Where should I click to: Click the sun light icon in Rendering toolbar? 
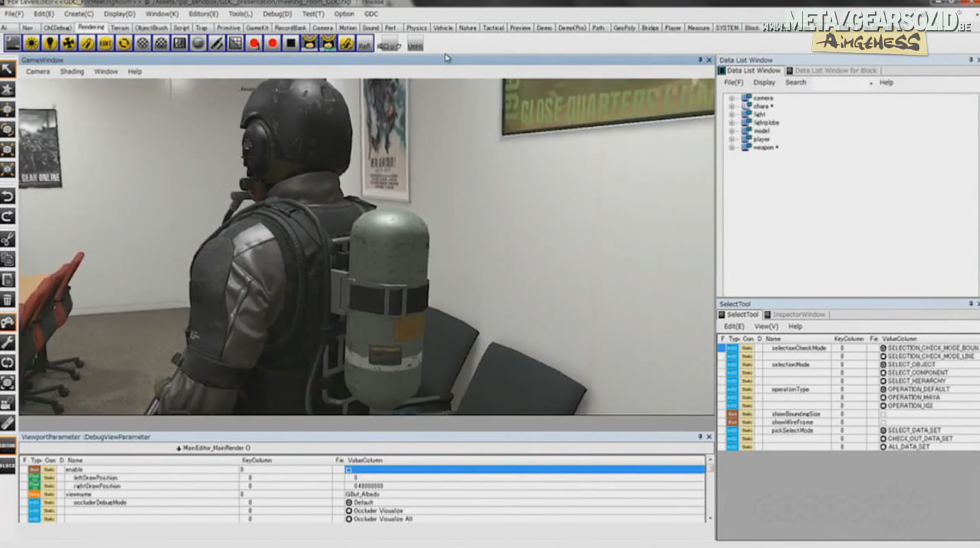click(x=31, y=43)
